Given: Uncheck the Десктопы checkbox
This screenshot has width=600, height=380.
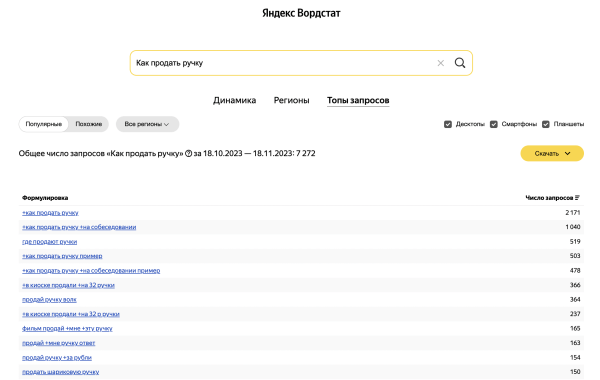Looking at the screenshot, I should [x=448, y=124].
